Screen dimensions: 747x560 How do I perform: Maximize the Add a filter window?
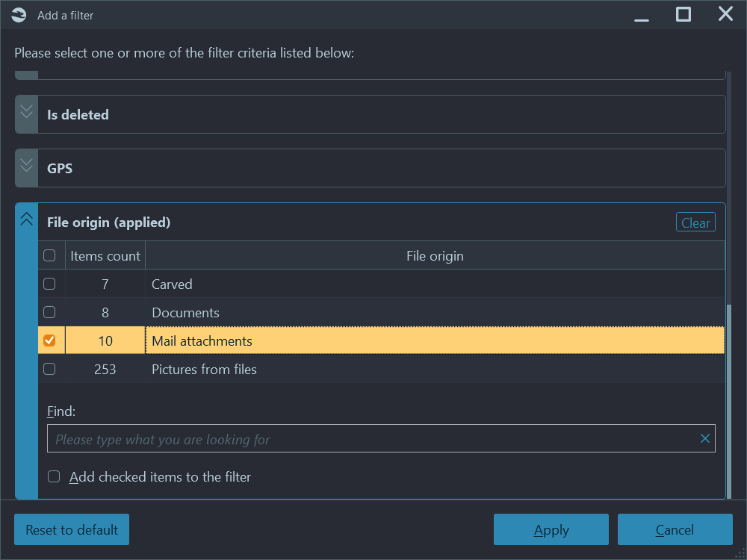click(684, 14)
